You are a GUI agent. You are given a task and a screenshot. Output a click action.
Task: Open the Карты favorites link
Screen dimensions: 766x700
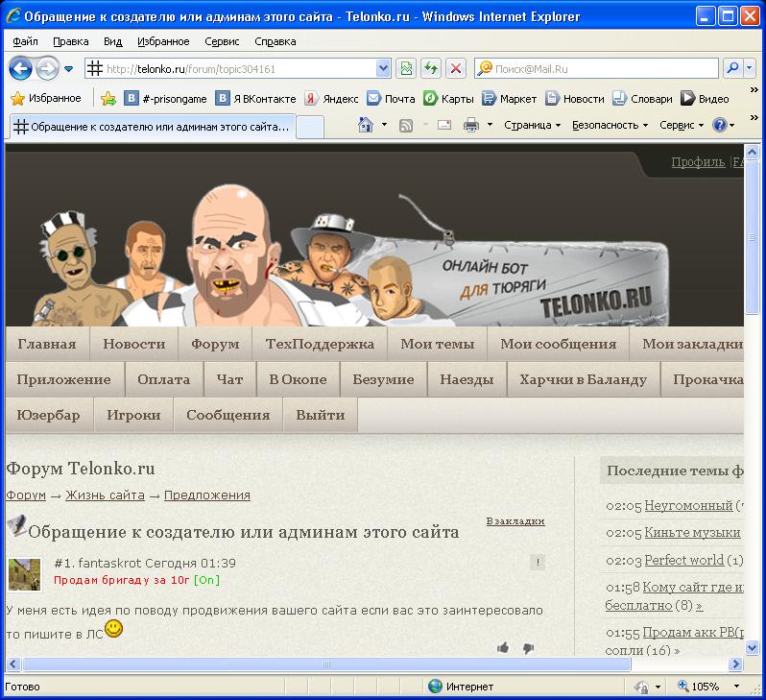pos(448,99)
